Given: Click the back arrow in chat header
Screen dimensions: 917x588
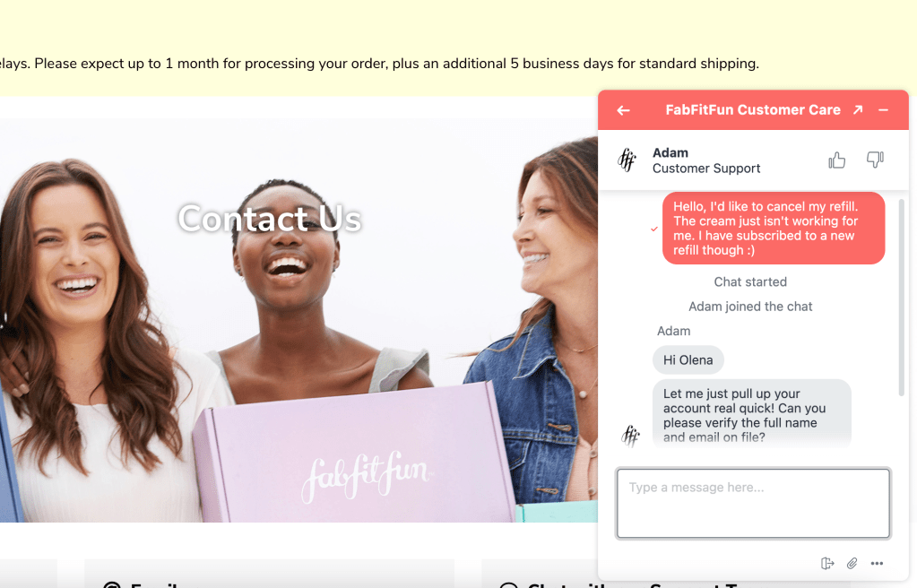Looking at the screenshot, I should point(623,110).
